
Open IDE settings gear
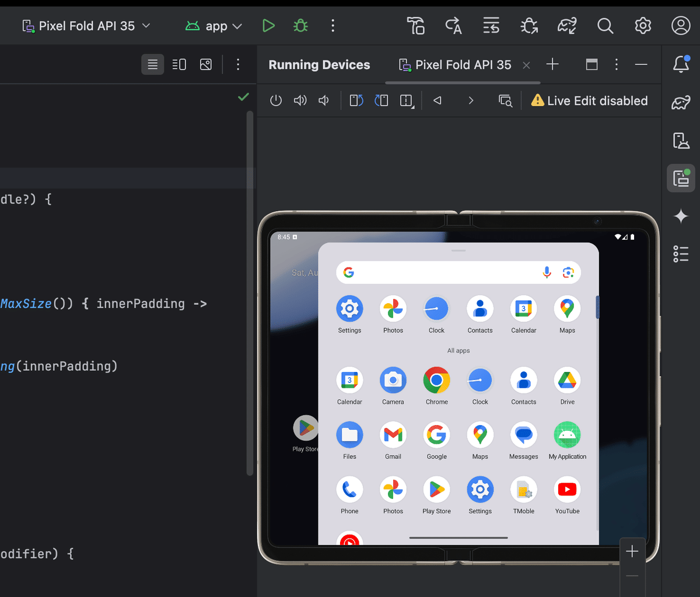click(x=643, y=26)
